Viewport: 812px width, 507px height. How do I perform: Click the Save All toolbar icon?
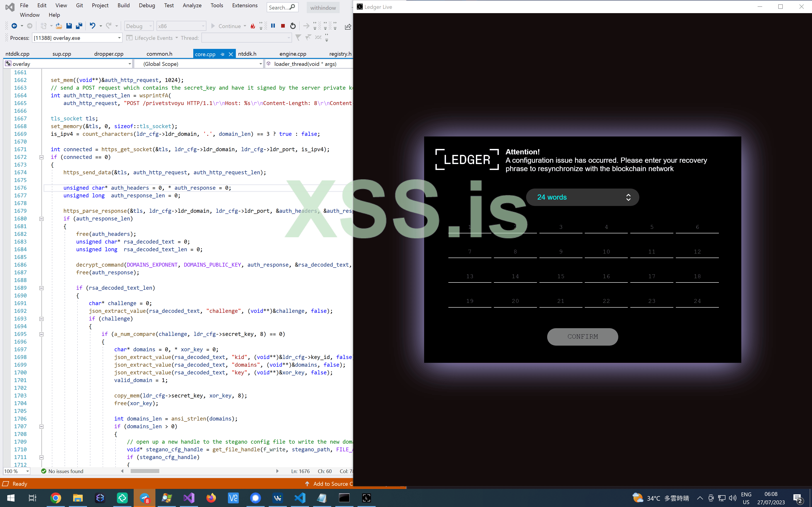click(79, 26)
